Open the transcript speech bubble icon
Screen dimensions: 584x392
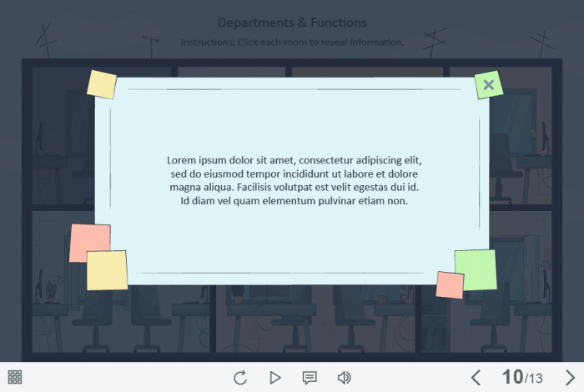click(x=310, y=378)
